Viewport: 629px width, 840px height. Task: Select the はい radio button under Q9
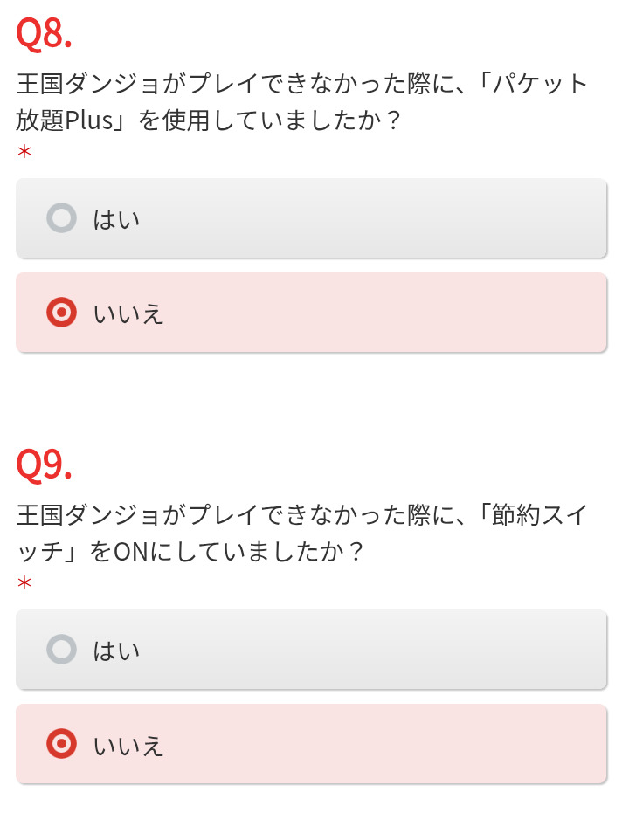(x=61, y=650)
